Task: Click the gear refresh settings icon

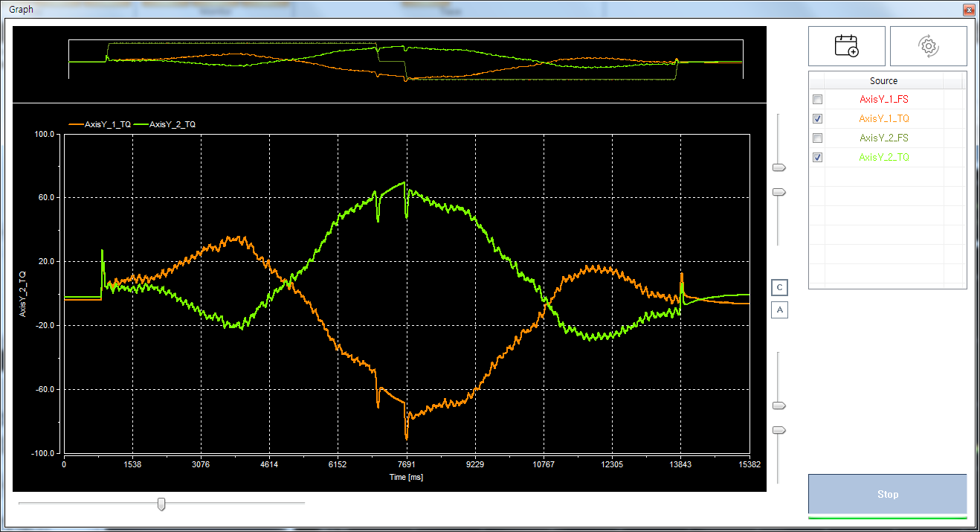Action: click(928, 46)
